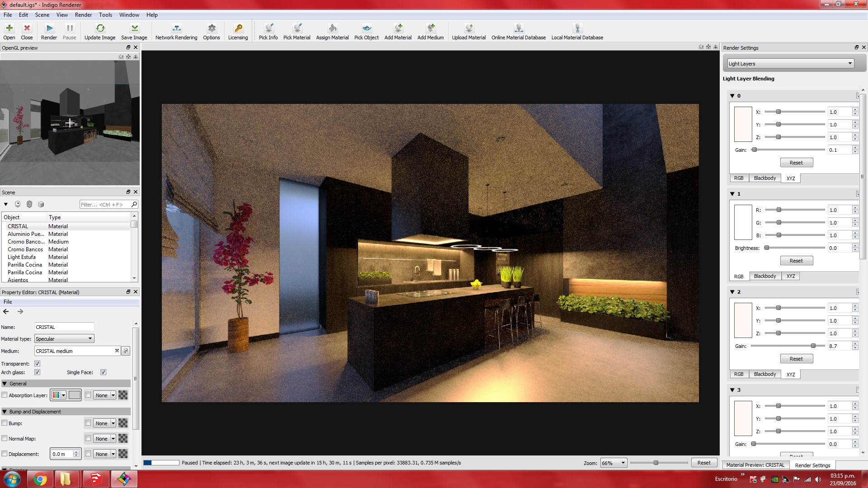The height and width of the screenshot is (488, 868).
Task: Adjust the layer 2 Gain slider
Action: (x=813, y=346)
